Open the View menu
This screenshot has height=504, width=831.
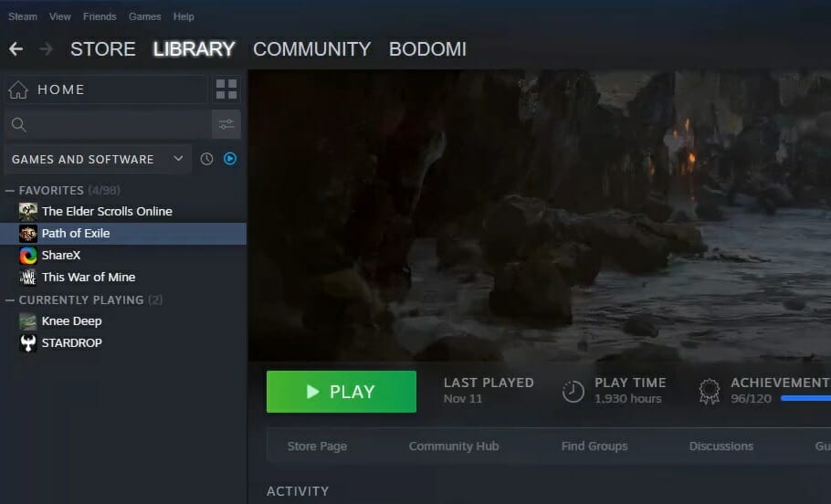[60, 16]
